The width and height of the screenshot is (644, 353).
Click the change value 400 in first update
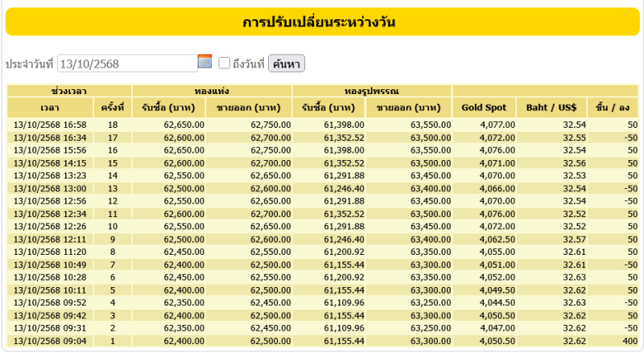point(627,341)
